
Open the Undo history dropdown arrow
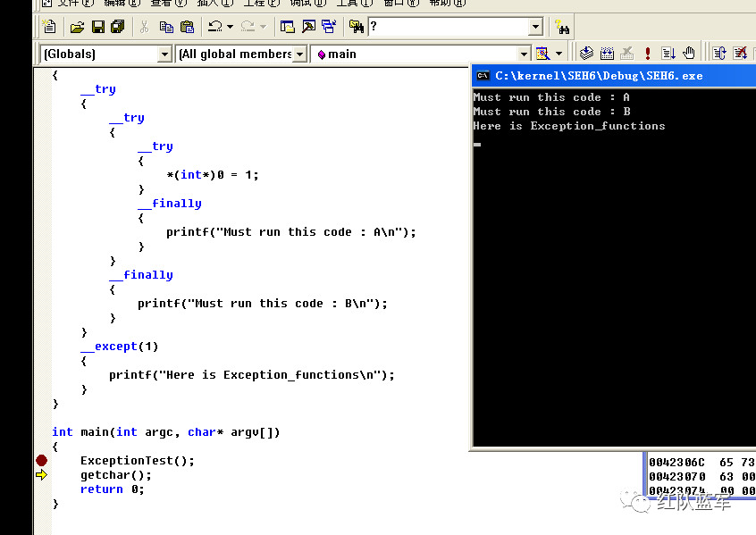(230, 27)
